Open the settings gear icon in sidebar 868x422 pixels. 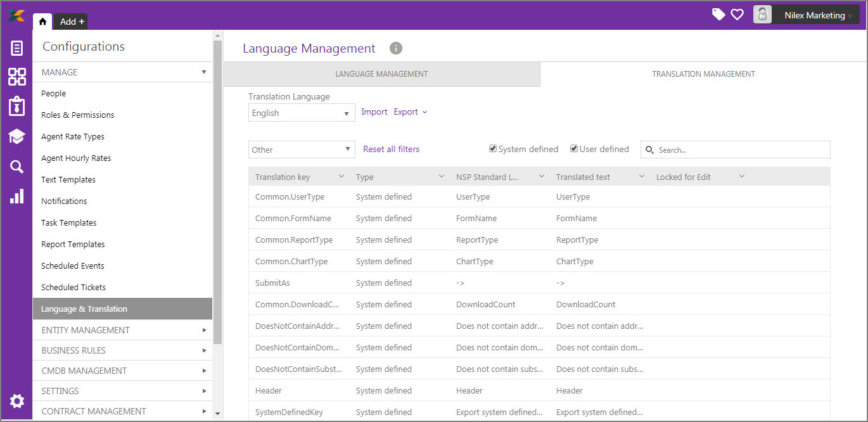17,401
